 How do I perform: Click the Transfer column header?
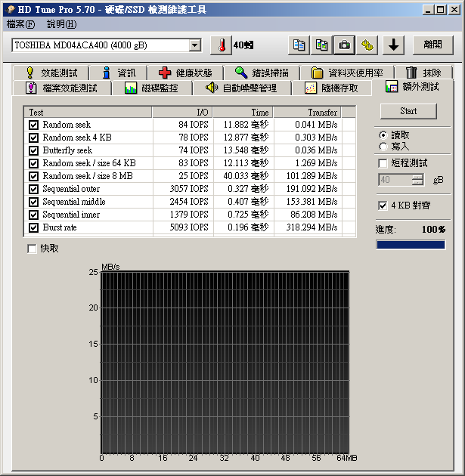[308, 113]
